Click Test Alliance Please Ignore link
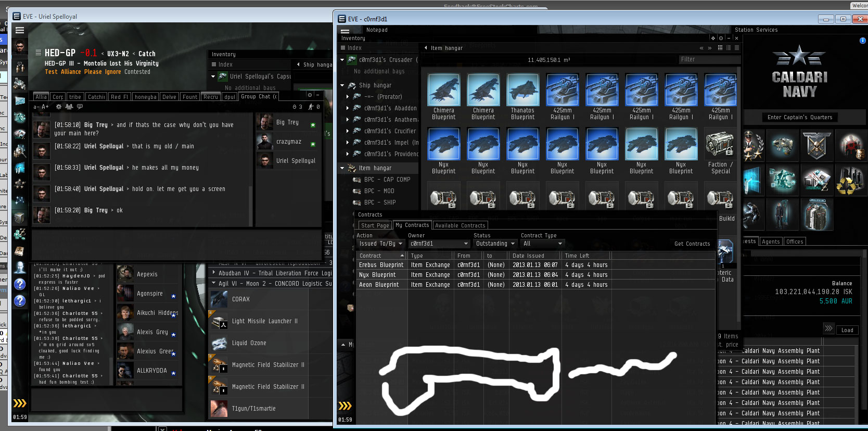 tap(83, 72)
